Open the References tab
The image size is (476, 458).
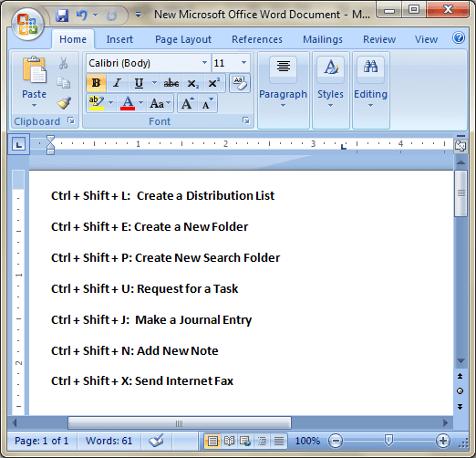pyautogui.click(x=257, y=39)
